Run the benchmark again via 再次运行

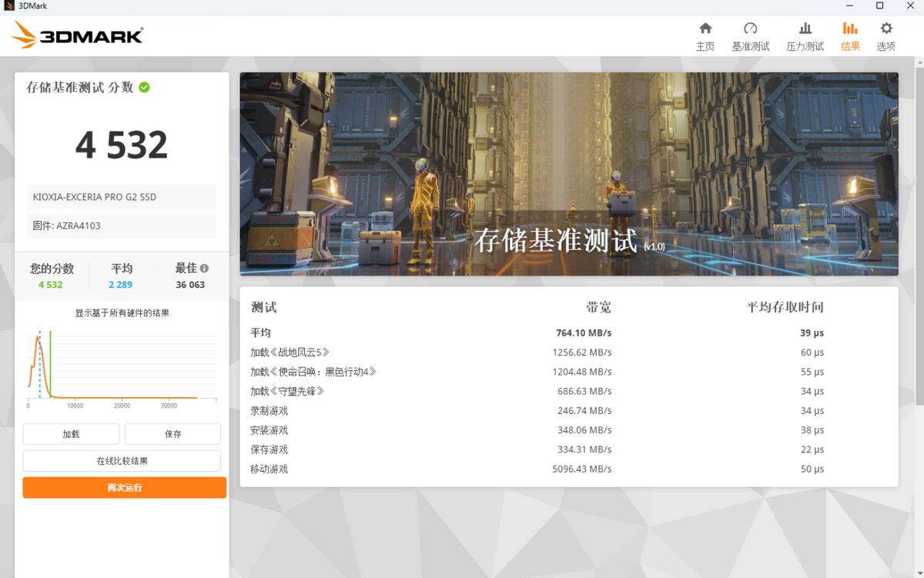124,487
